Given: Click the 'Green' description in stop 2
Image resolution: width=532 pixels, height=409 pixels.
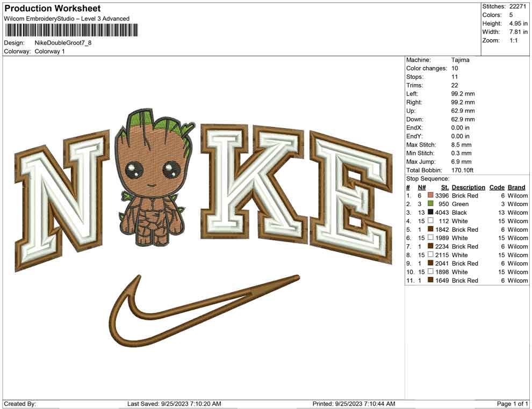Looking at the screenshot, I should [x=460, y=203].
